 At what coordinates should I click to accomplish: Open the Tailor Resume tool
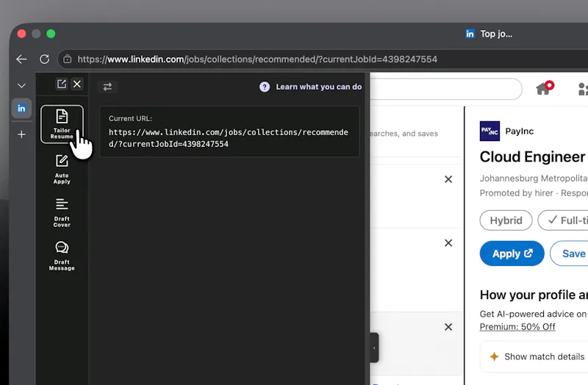pos(62,124)
